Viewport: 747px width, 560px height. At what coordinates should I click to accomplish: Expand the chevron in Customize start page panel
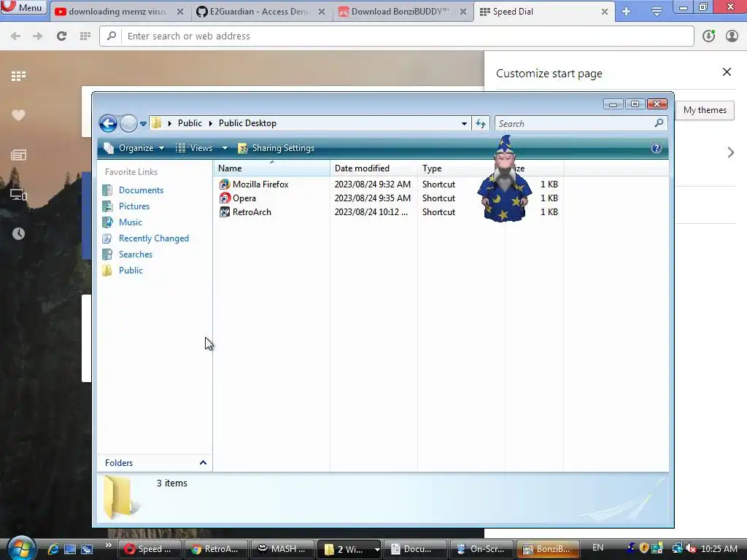[x=731, y=152]
